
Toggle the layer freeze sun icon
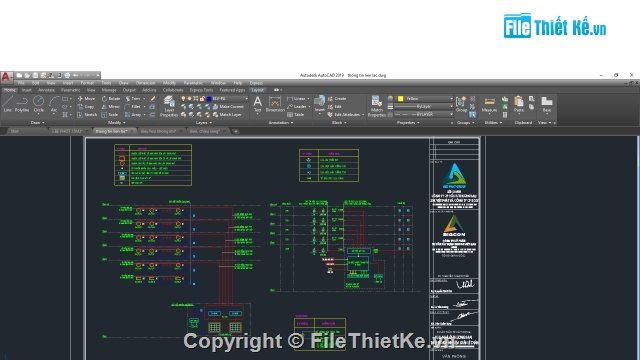189,99
